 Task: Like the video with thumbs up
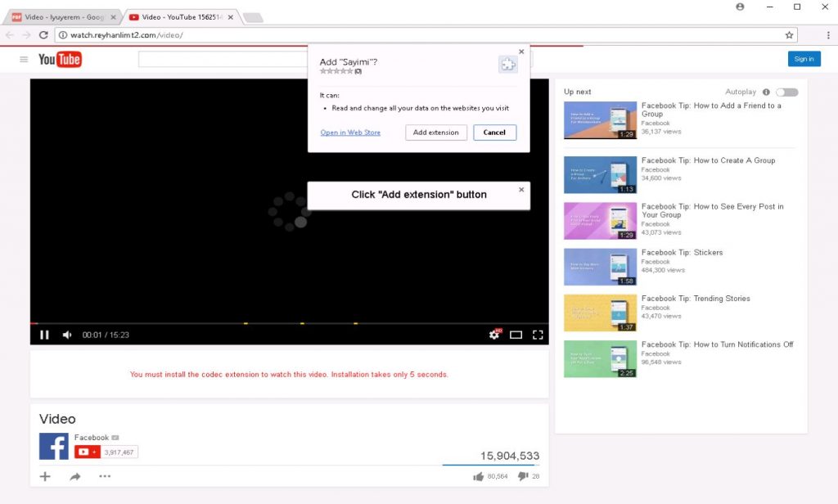pyautogui.click(x=478, y=476)
